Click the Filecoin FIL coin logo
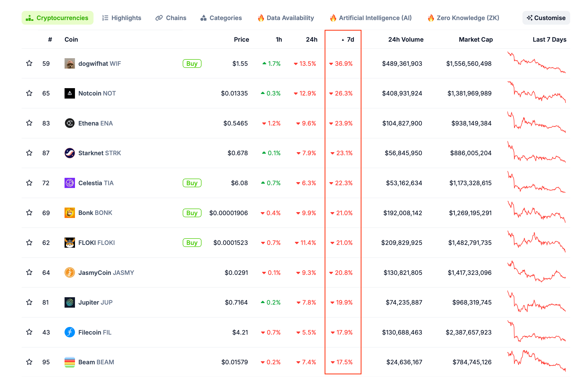588x377 pixels. (70, 332)
